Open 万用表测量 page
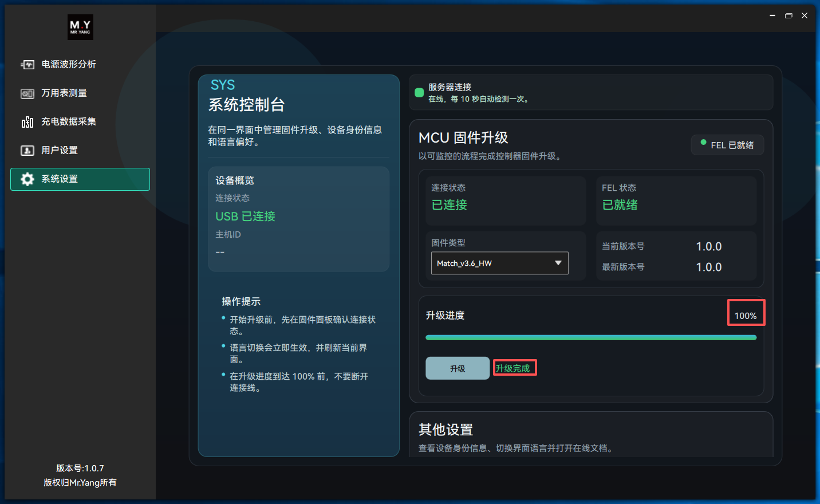 (80, 93)
